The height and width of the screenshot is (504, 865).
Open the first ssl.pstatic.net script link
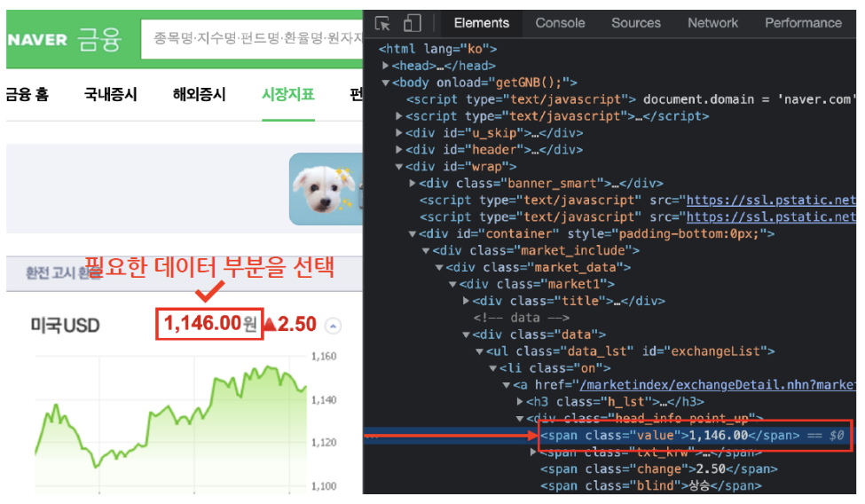pyautogui.click(x=771, y=201)
